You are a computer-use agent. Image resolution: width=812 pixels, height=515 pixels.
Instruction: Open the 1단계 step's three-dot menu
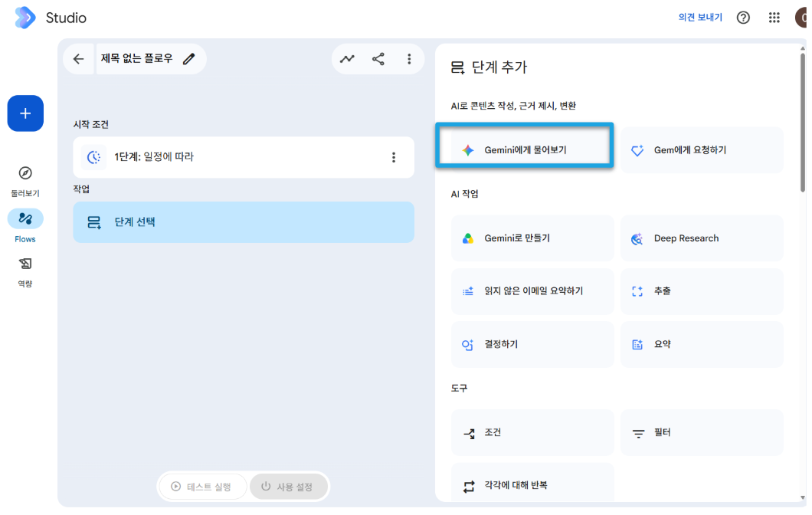pos(394,158)
